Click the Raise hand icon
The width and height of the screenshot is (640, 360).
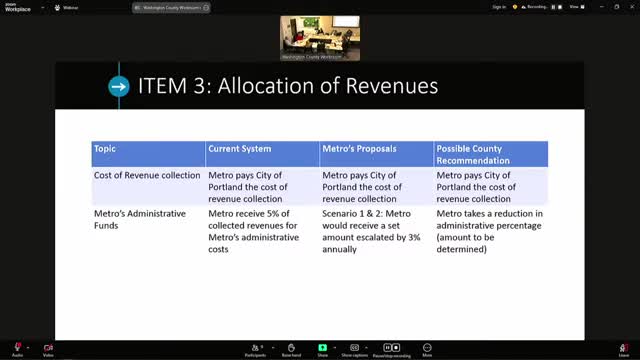click(291, 348)
